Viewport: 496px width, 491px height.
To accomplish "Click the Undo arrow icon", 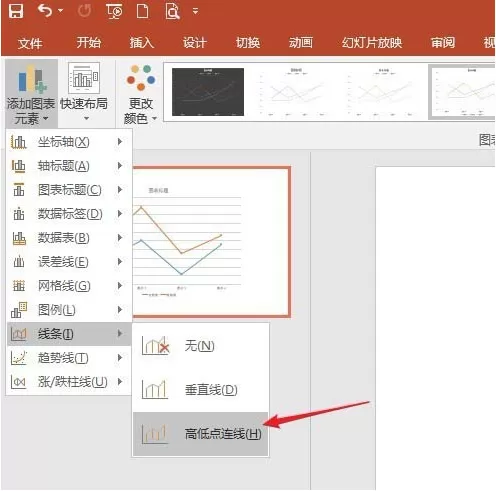I will [x=45, y=11].
